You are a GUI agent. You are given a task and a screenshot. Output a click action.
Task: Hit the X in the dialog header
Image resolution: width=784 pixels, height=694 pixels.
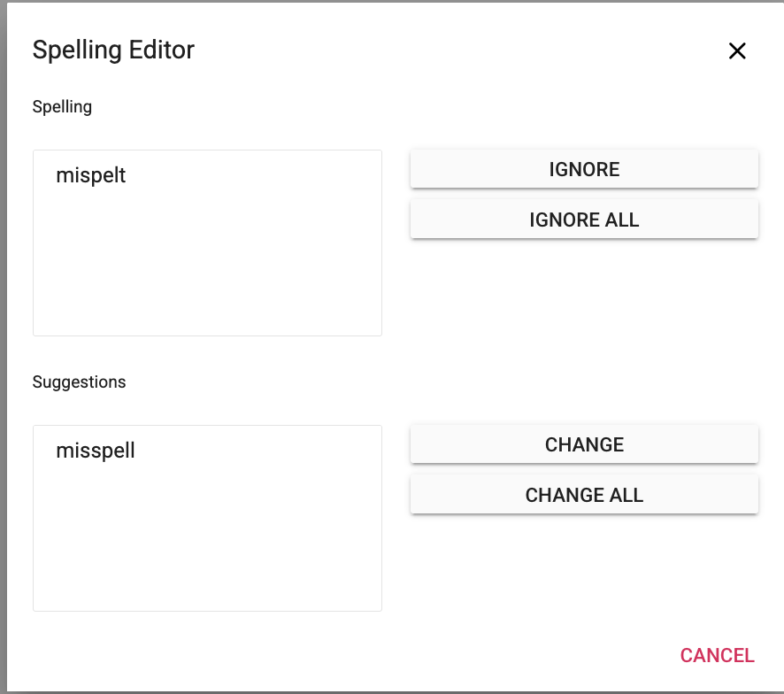click(737, 51)
